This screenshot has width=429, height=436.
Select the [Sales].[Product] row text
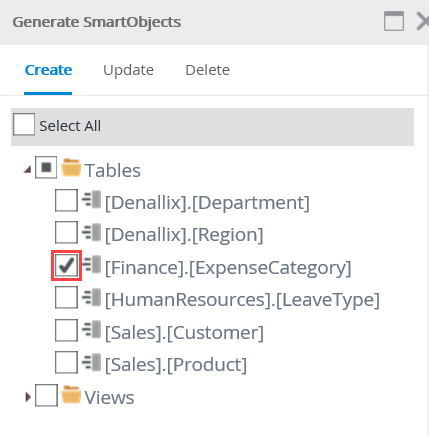pyautogui.click(x=176, y=365)
